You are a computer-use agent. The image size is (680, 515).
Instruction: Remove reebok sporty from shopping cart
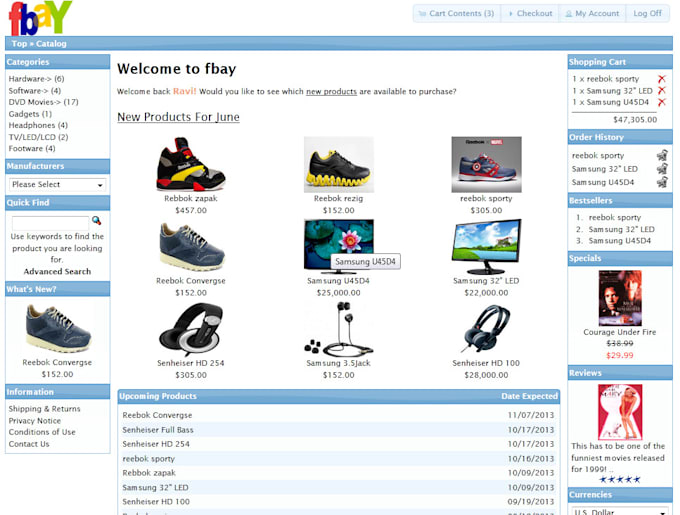pos(661,79)
